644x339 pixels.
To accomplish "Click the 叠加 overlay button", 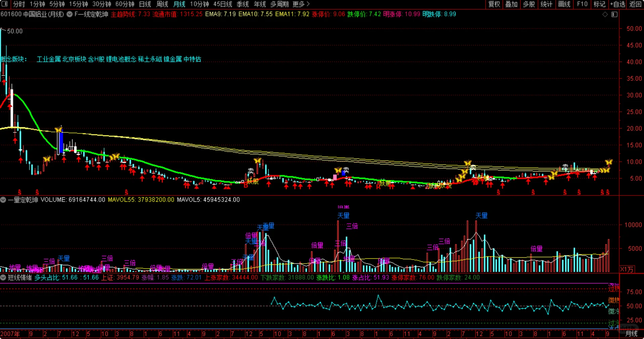I will tap(511, 4).
